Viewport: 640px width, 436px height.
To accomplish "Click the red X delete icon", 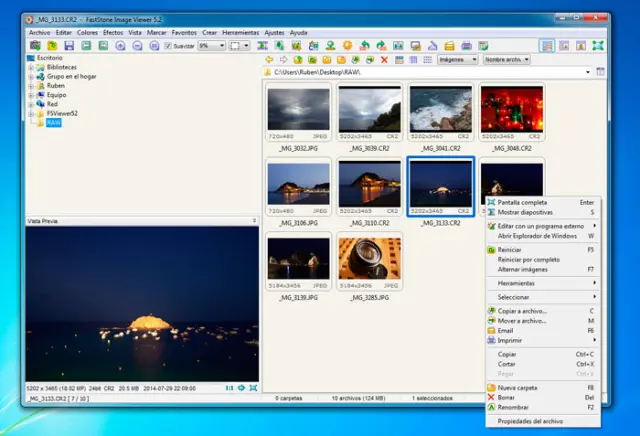I will pos(384,60).
